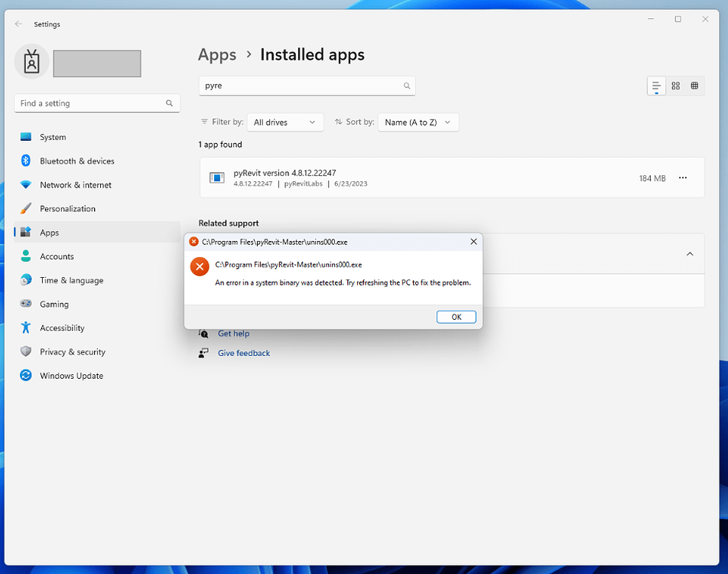
Task: Open the Personalization settings icon
Action: tap(24, 208)
